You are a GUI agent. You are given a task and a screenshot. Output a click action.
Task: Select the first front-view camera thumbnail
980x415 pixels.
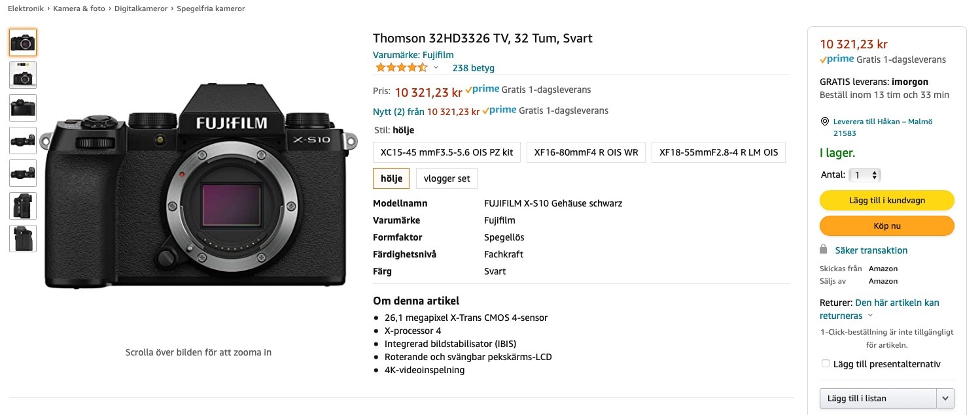coord(23,42)
